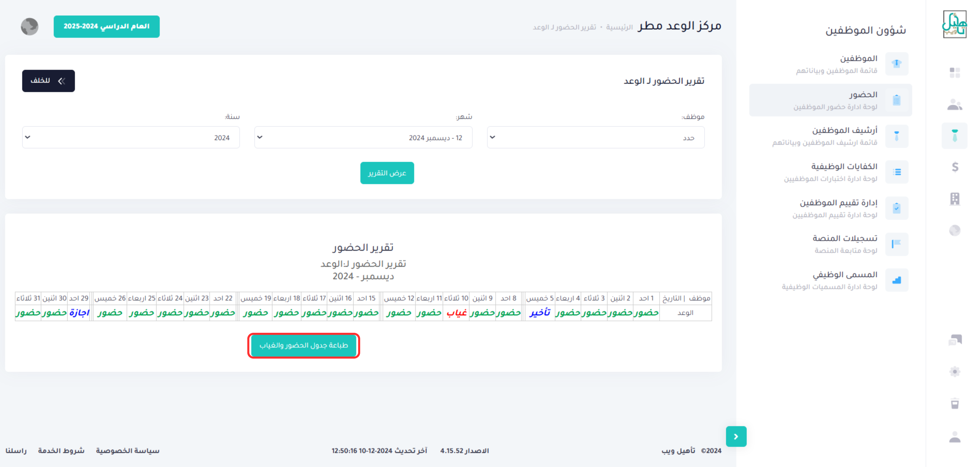Expand the سنة year dropdown
The width and height of the screenshot is (980, 467).
click(x=131, y=137)
